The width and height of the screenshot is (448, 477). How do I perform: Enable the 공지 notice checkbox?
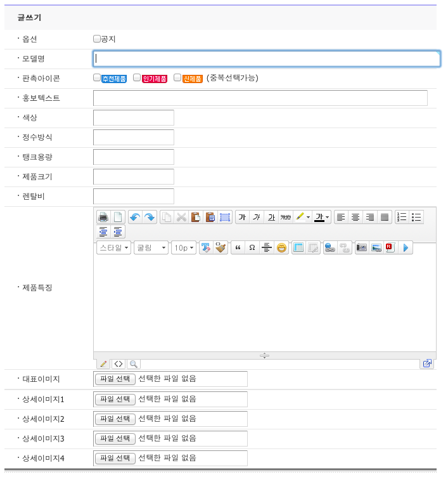[97, 39]
